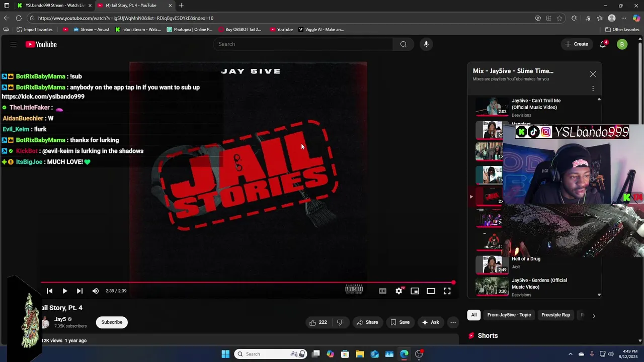
Task: Open the Photopea bookmark
Action: 189,30
